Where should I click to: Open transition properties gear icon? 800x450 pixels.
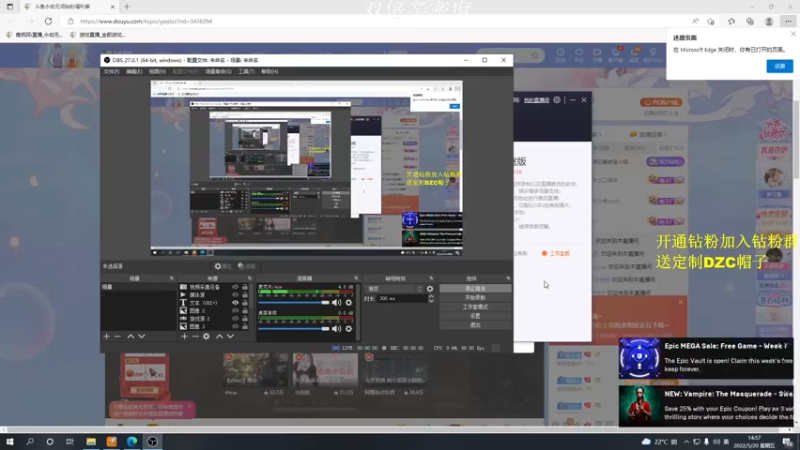[x=430, y=289]
